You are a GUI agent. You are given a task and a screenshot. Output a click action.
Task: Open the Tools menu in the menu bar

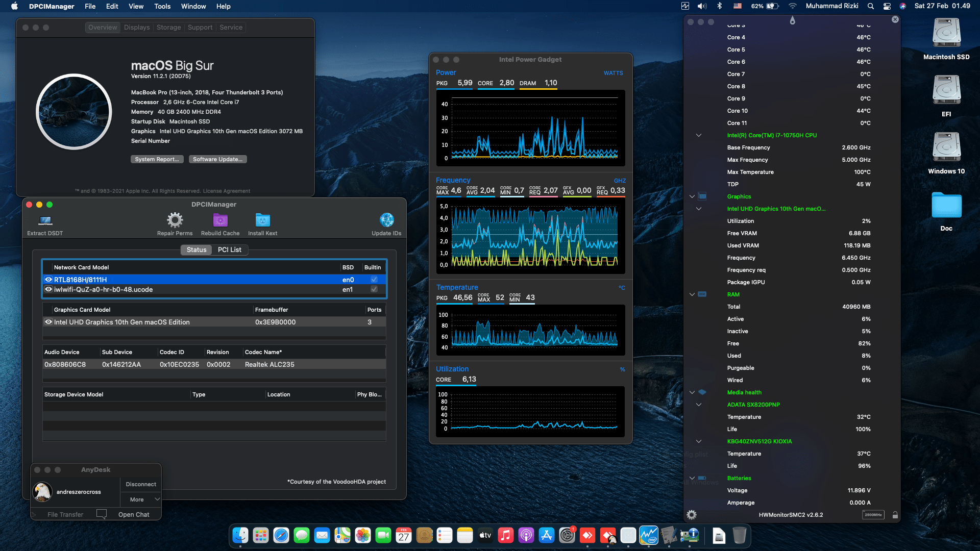(162, 6)
